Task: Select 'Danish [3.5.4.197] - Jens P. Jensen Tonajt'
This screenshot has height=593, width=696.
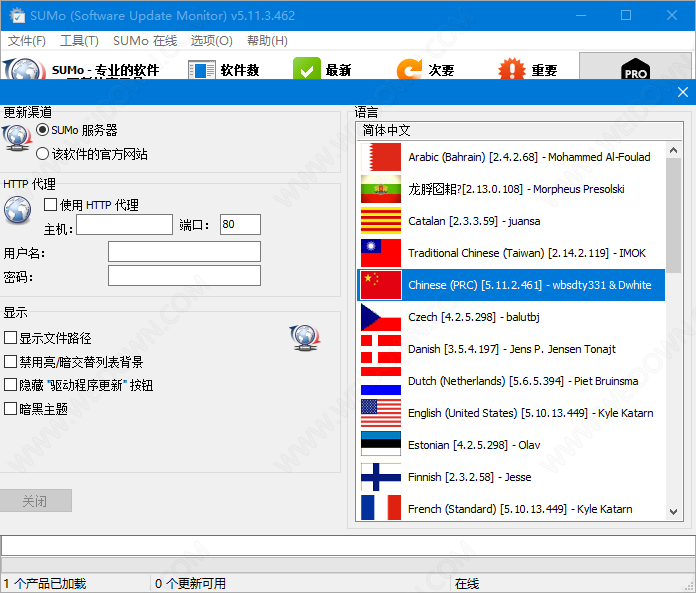Action: tap(511, 349)
